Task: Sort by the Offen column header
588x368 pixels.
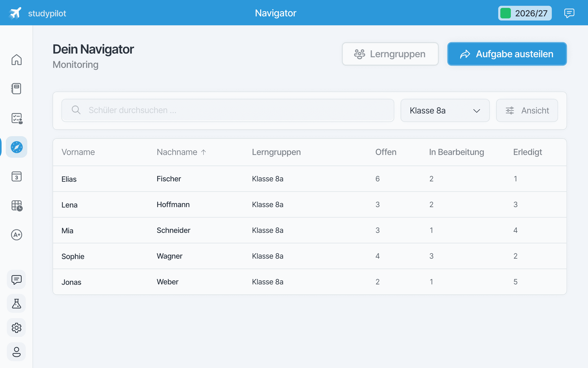Action: click(x=386, y=152)
